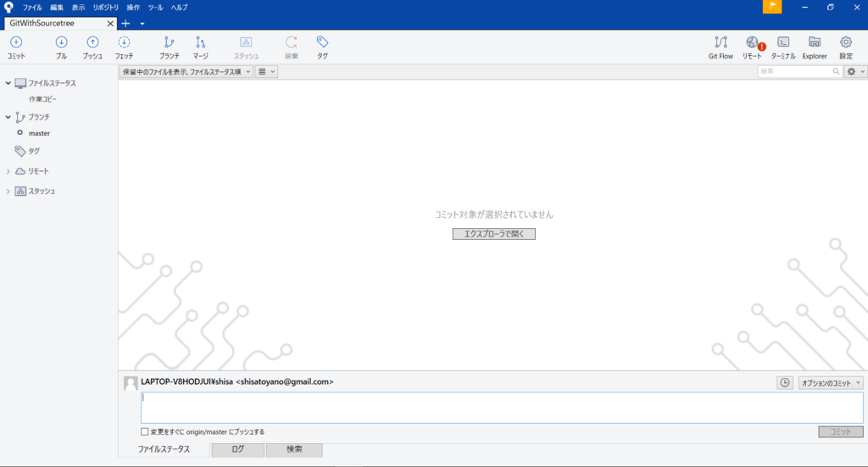Click search magnifier icon in search box
The width and height of the screenshot is (868, 467).
(836, 71)
